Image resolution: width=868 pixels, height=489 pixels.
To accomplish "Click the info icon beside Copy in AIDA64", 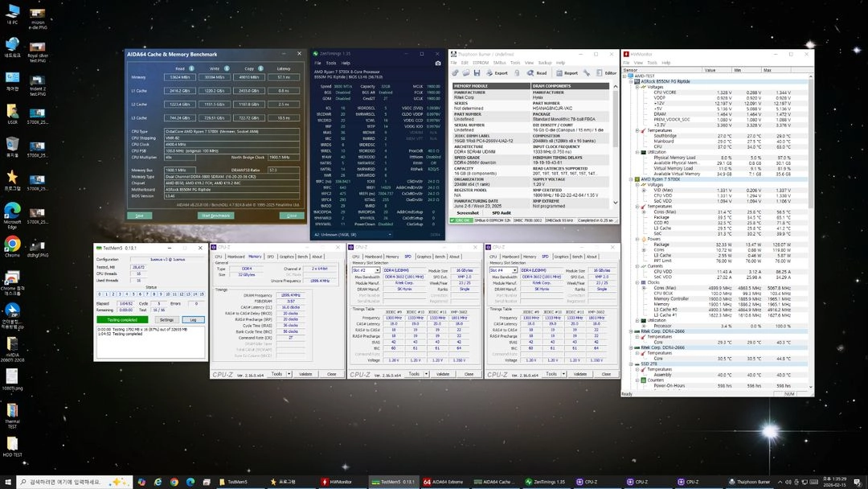I will 260,68.
